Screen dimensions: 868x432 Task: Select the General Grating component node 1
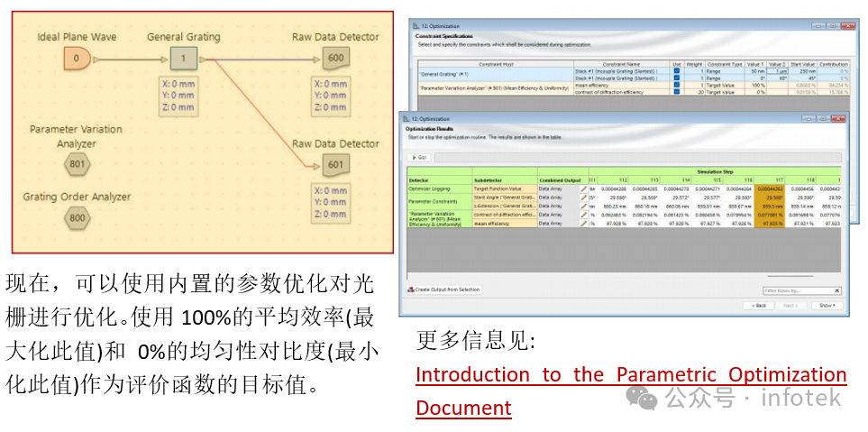point(183,59)
